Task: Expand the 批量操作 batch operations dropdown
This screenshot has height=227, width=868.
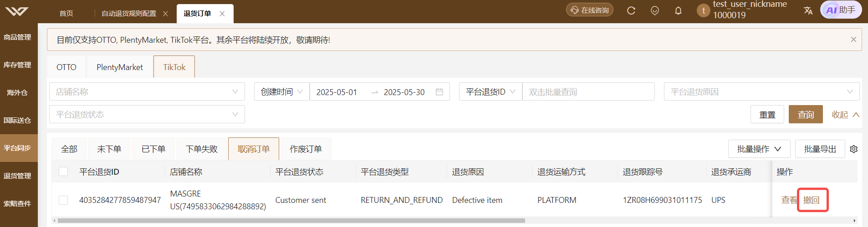Action: pyautogui.click(x=759, y=149)
